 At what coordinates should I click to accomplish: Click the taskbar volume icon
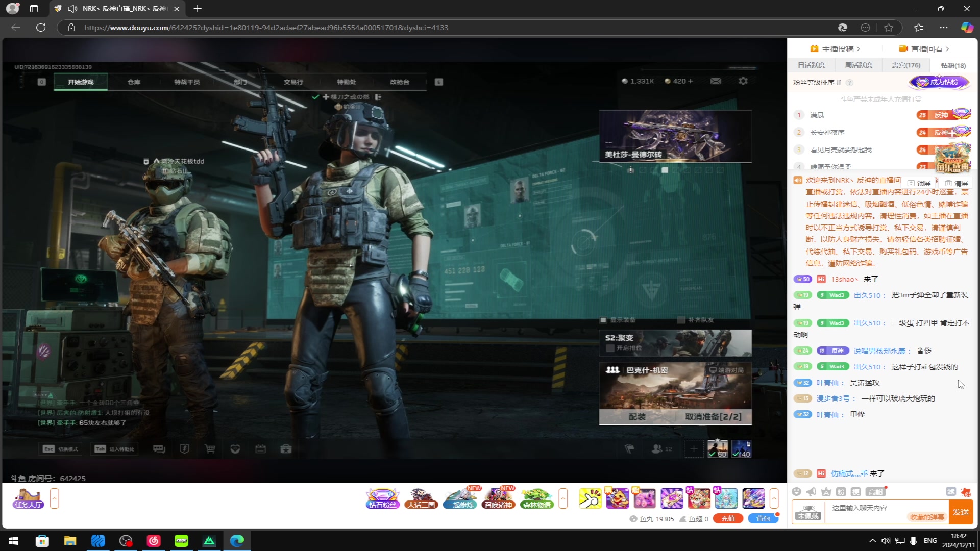(x=886, y=541)
